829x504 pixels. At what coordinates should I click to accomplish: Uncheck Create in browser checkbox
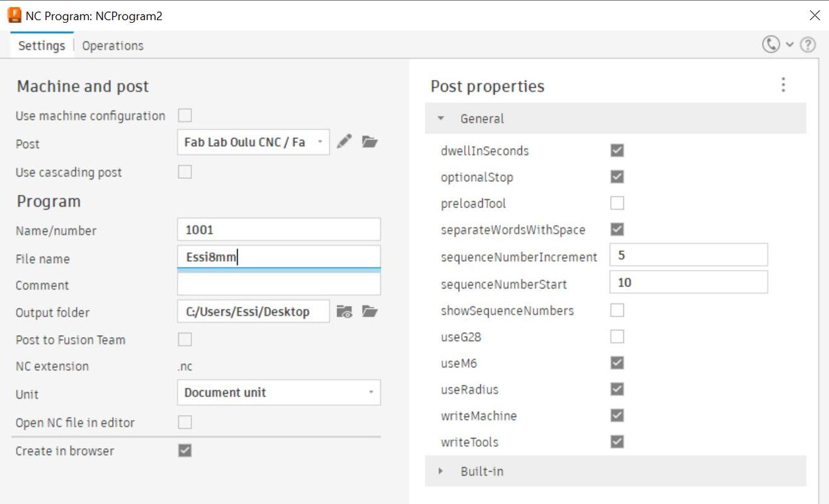pos(185,450)
